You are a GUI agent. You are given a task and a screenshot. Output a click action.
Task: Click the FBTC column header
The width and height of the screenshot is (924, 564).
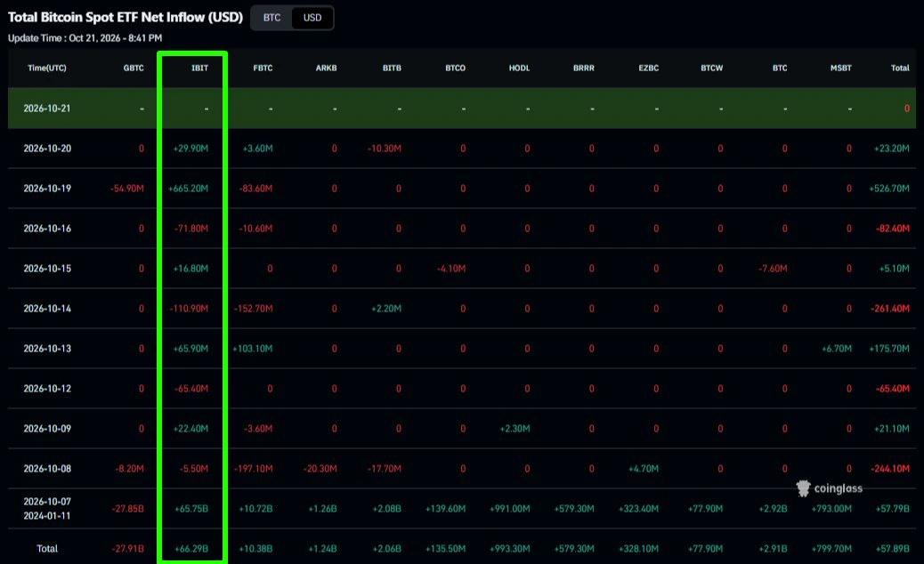(x=263, y=68)
